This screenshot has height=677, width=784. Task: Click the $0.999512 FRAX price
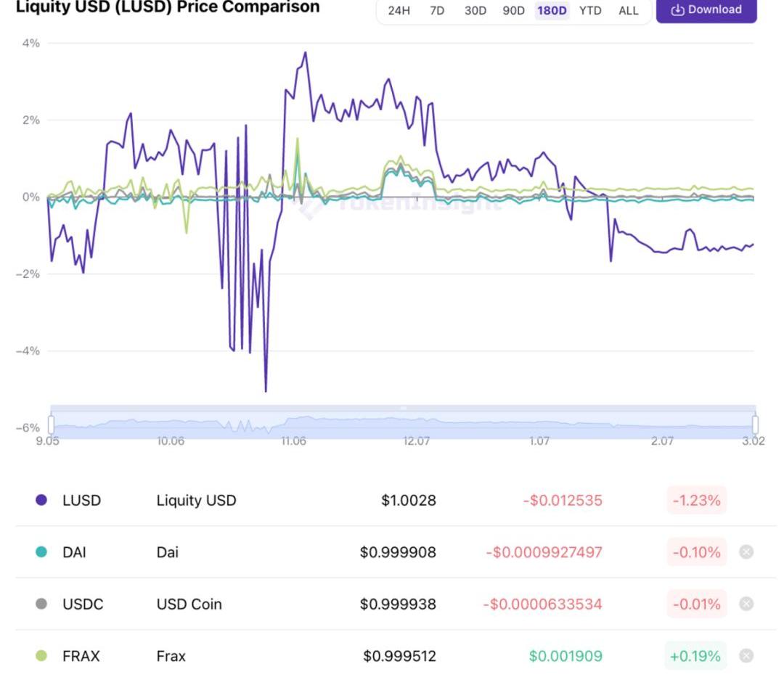click(399, 656)
